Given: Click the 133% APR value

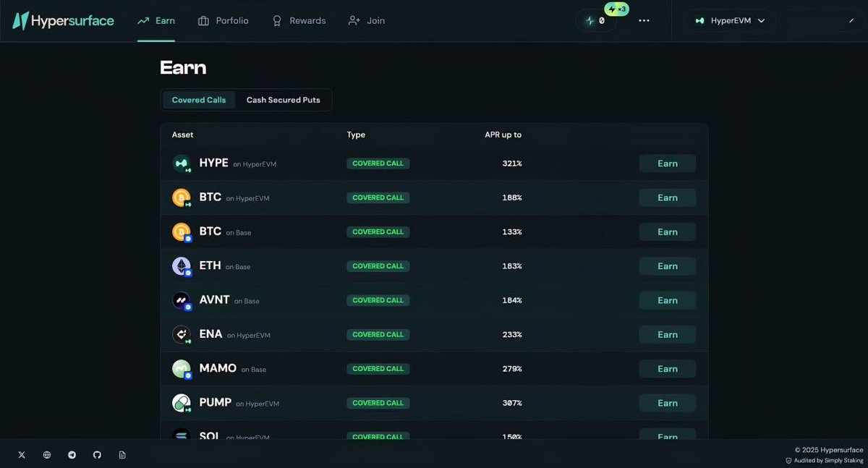Looking at the screenshot, I should [x=512, y=232].
